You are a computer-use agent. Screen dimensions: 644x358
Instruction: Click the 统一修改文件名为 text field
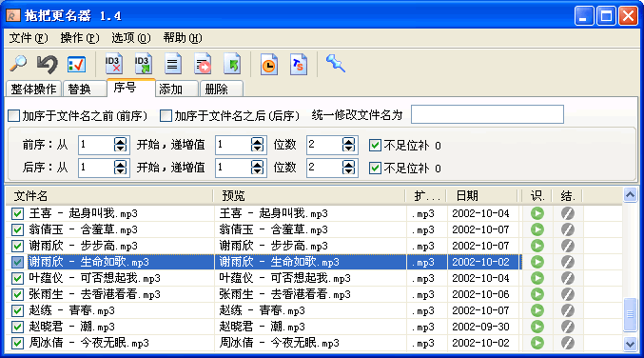coord(487,114)
